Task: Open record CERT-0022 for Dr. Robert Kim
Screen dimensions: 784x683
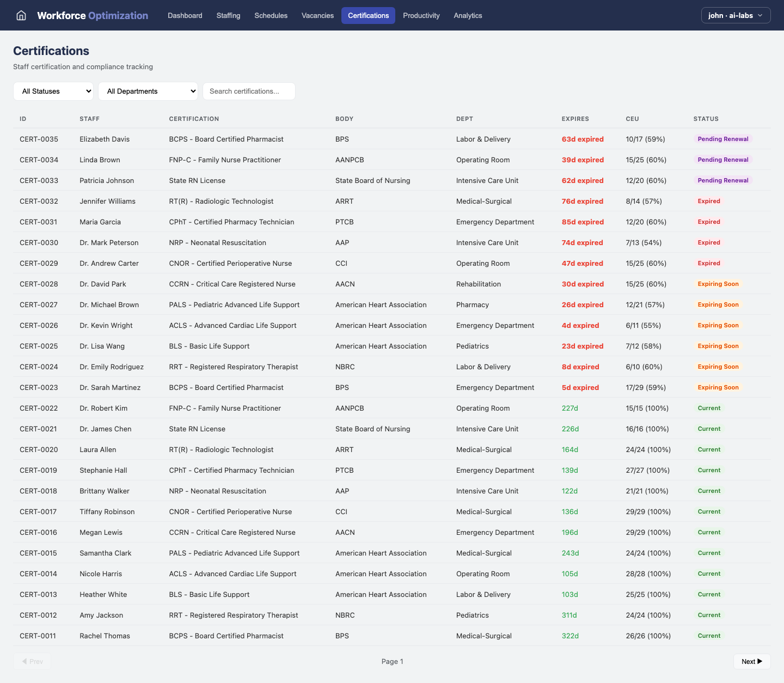Action: [x=39, y=408]
